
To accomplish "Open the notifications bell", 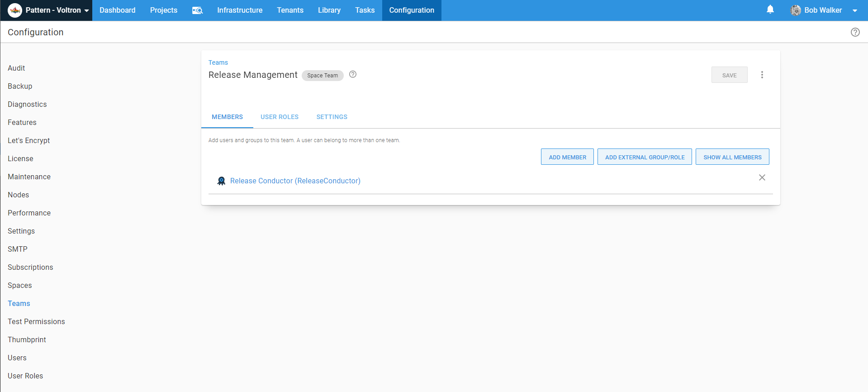I will pyautogui.click(x=770, y=10).
